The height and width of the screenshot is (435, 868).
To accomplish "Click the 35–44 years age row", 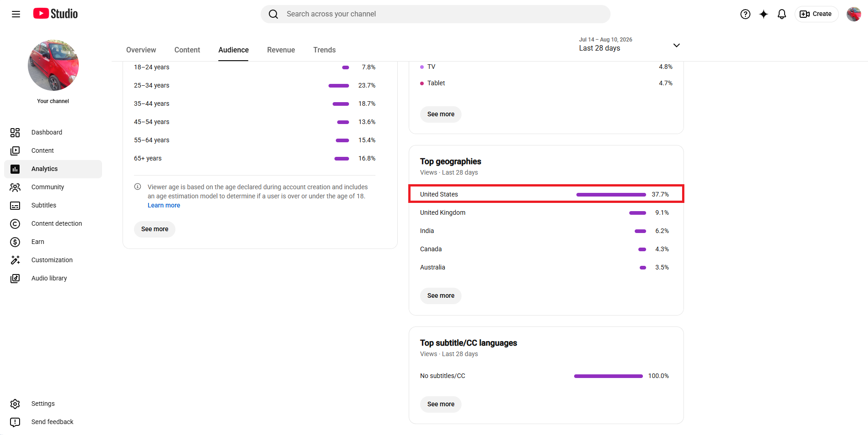I will (255, 104).
